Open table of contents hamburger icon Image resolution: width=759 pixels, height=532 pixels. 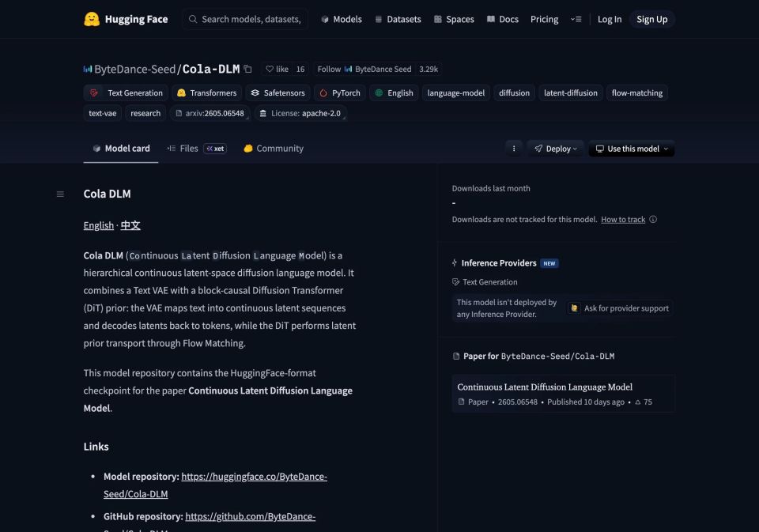coord(61,194)
